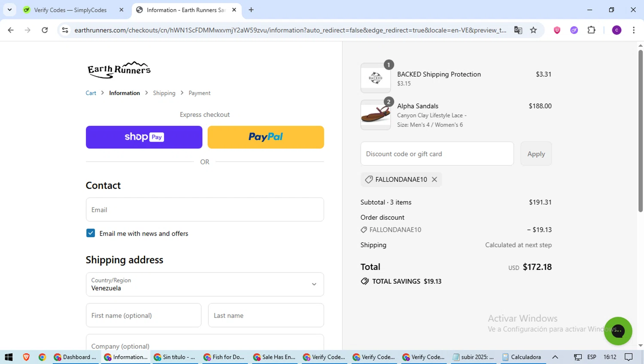644x364 pixels.
Task: Click the Last name field
Action: (x=266, y=315)
